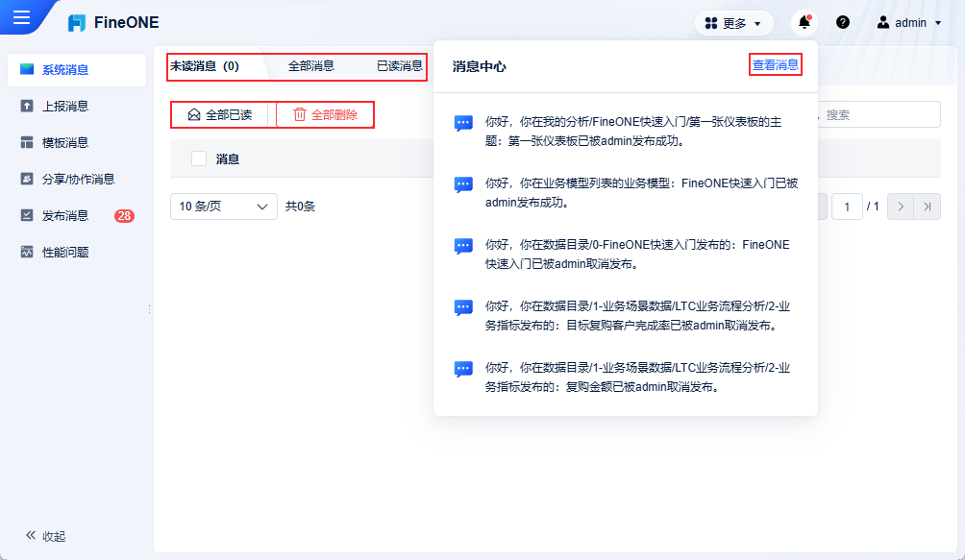Click the 搜索 search field

878,115
